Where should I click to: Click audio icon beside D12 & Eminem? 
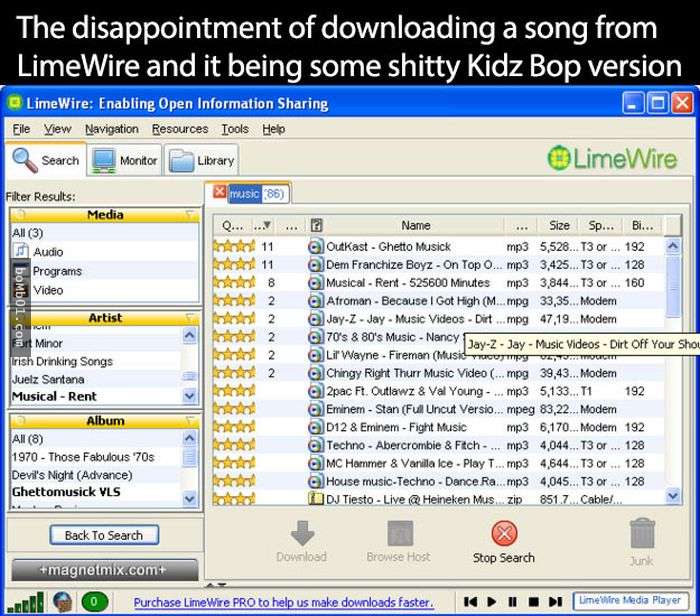(316, 427)
